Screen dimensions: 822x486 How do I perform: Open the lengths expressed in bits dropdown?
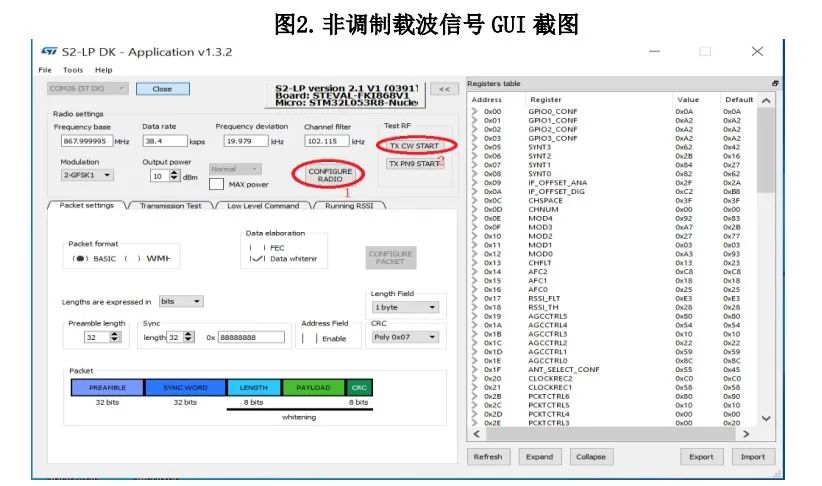[181, 301]
